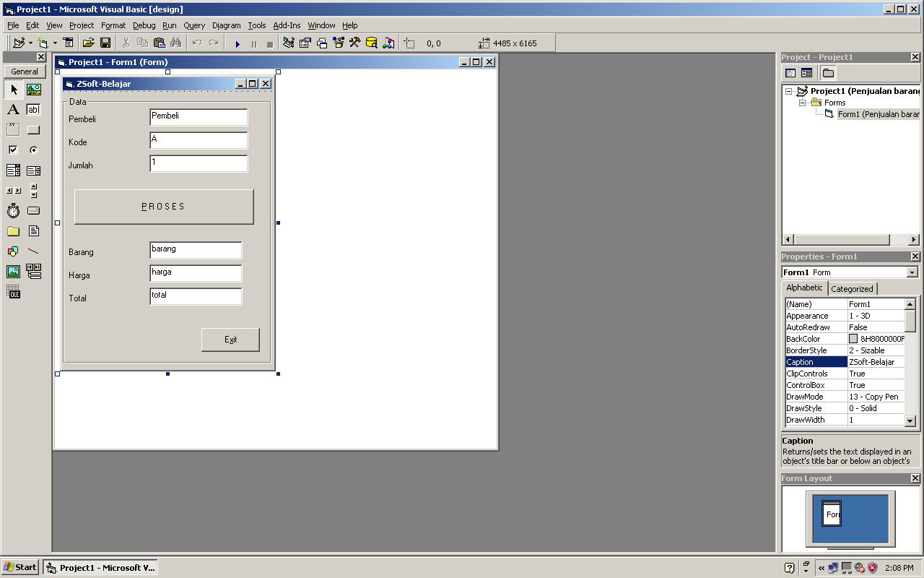Select the Line tool in the toolbox
Viewport: 924px width, 578px height.
pyautogui.click(x=33, y=251)
